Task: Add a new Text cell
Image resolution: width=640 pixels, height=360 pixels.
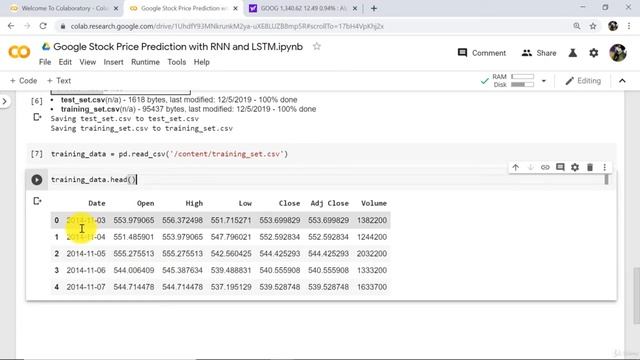Action: (59, 81)
